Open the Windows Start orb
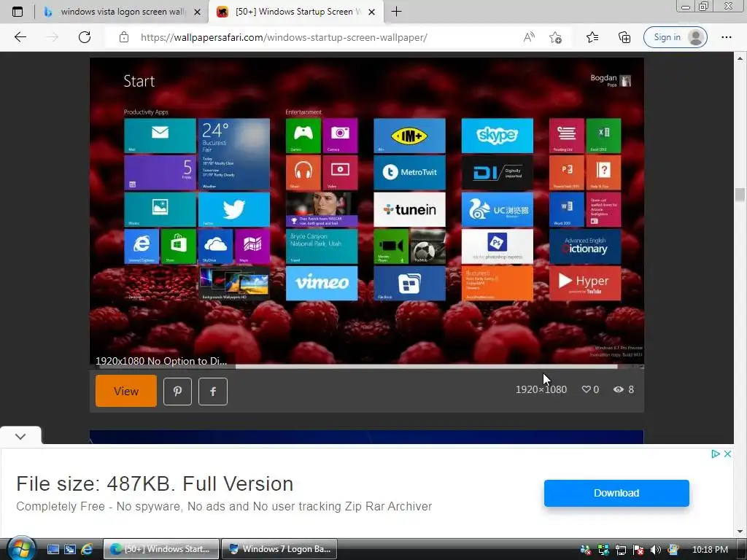 coord(20,548)
